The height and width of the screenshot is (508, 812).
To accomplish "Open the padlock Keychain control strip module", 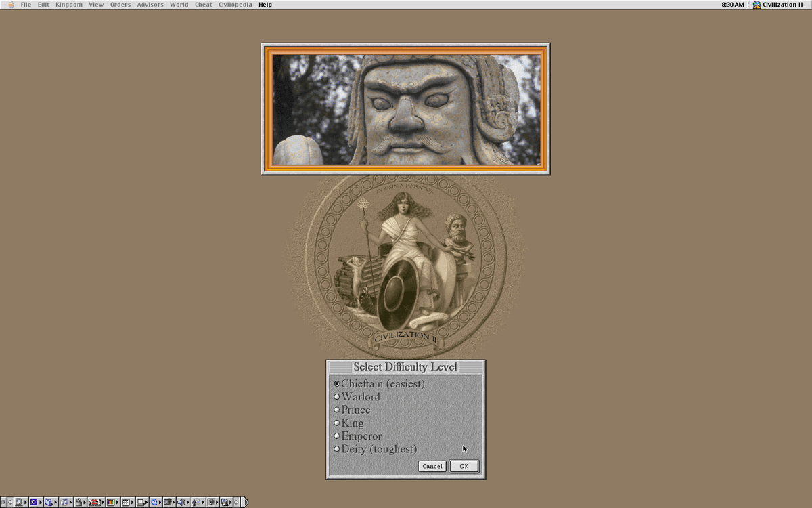I will pos(79,503).
